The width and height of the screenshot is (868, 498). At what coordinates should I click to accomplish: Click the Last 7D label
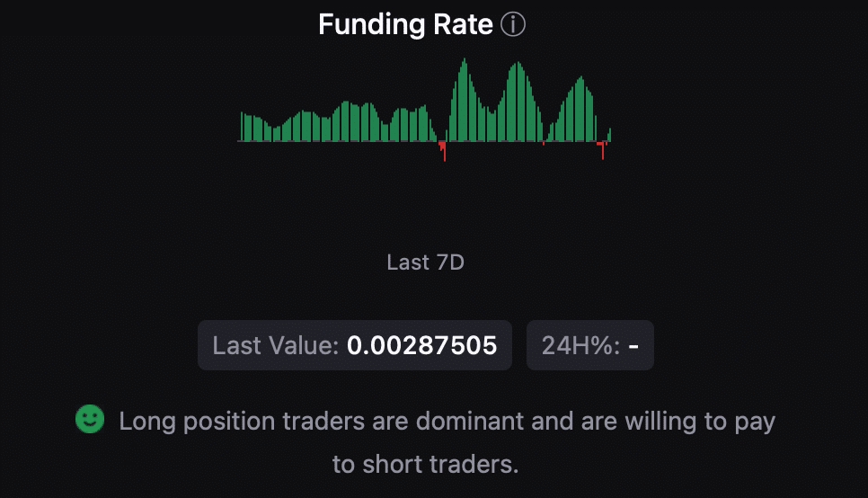(425, 262)
